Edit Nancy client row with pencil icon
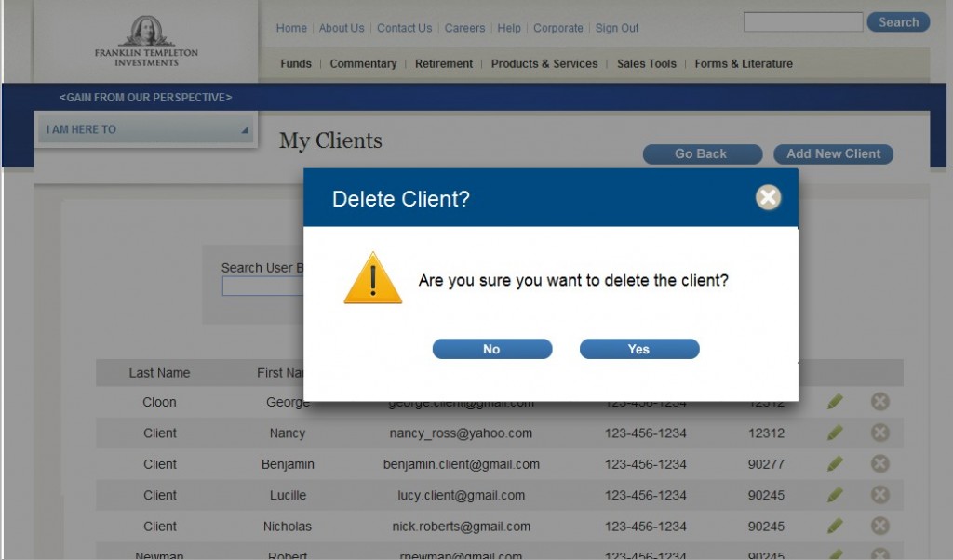 (835, 433)
